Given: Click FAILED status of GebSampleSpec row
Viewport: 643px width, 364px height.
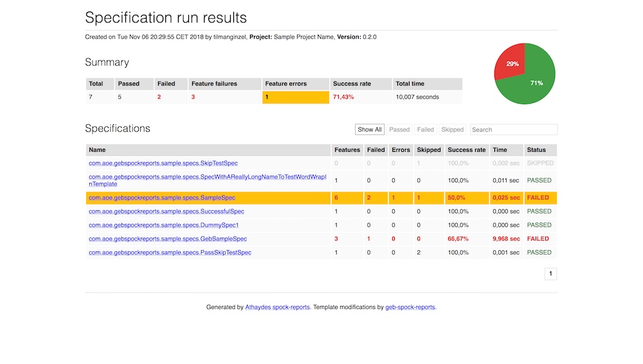Looking at the screenshot, I should 538,239.
